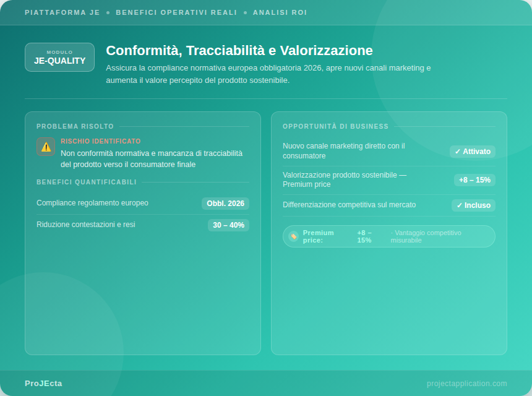532x396 pixels.
Task: Click the price tag icon
Action: tap(293, 236)
